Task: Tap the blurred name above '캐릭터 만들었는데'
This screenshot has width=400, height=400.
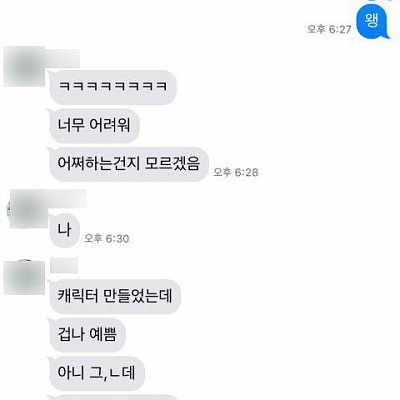Action: point(64,265)
